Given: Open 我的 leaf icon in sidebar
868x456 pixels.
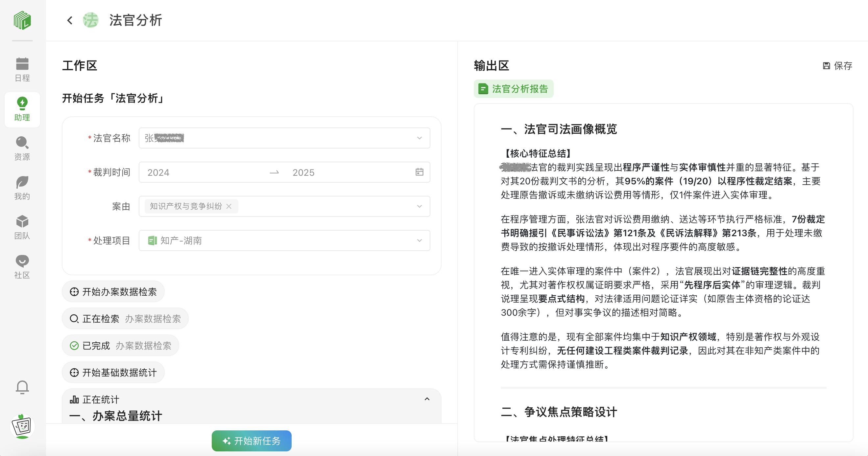Looking at the screenshot, I should tap(22, 188).
